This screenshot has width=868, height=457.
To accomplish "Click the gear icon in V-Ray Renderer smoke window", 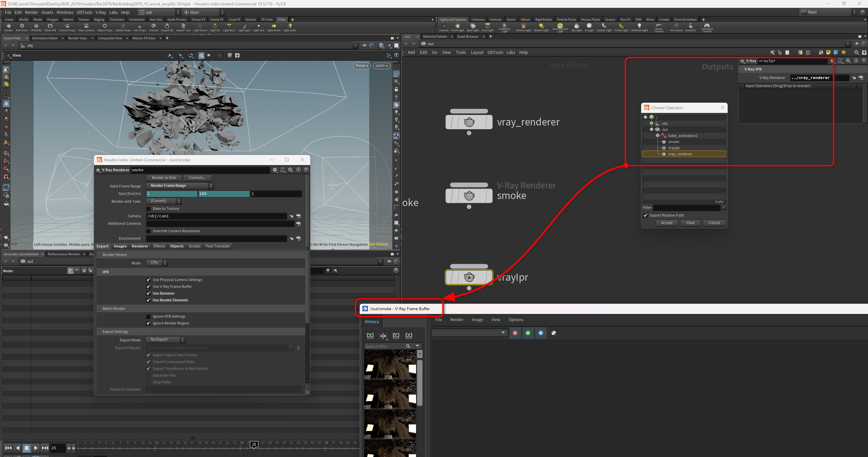I will [275, 170].
